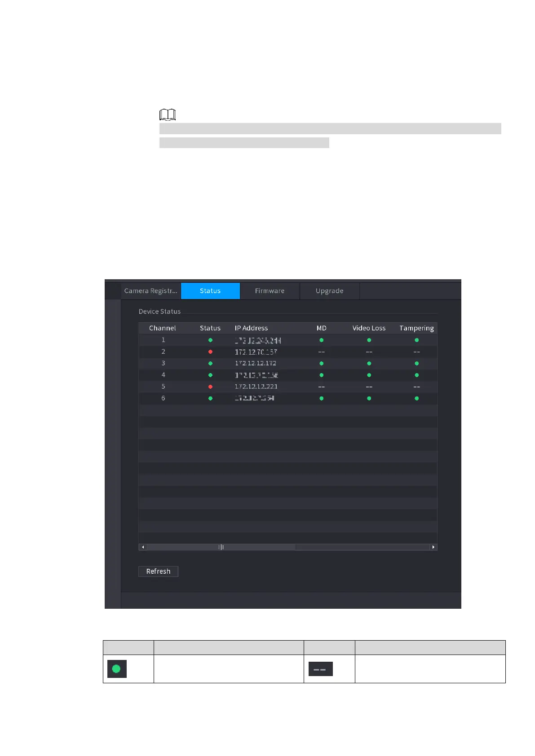
Task: Click the Tampering dot for channel 4
Action: [x=417, y=375]
